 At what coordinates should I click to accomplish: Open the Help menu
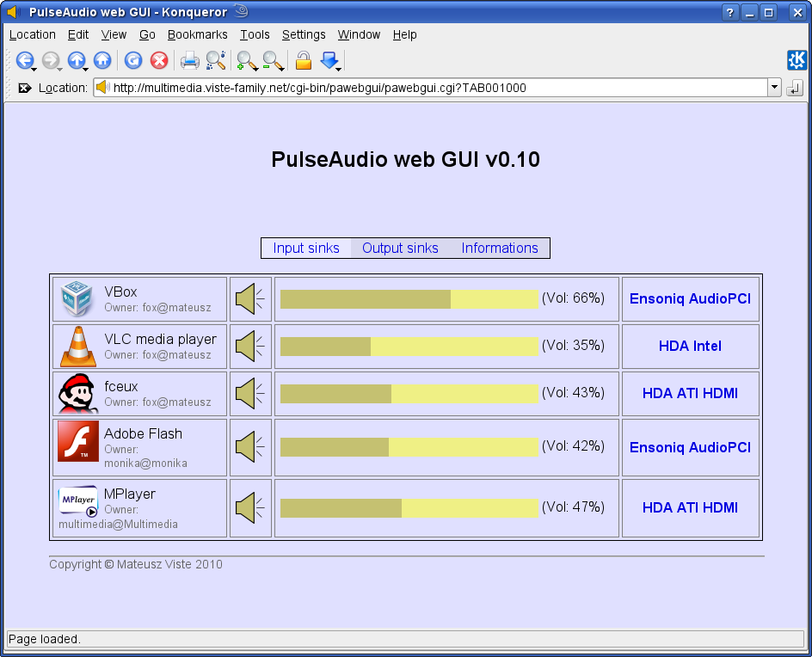405,34
